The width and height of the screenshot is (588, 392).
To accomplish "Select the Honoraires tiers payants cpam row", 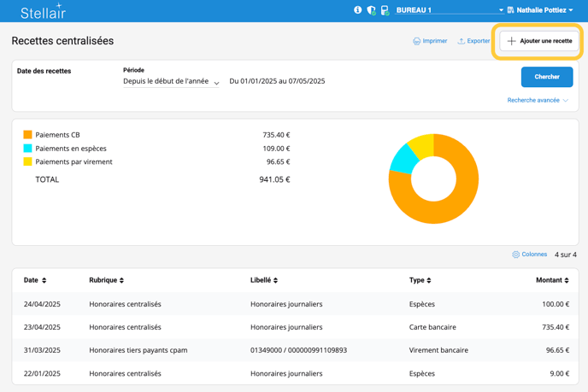I will click(138, 350).
